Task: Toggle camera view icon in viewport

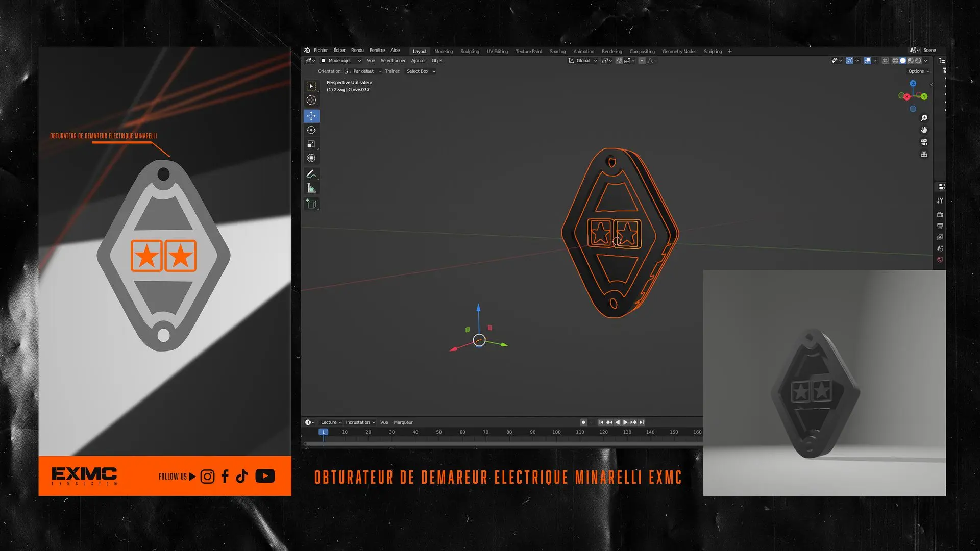Action: click(924, 142)
